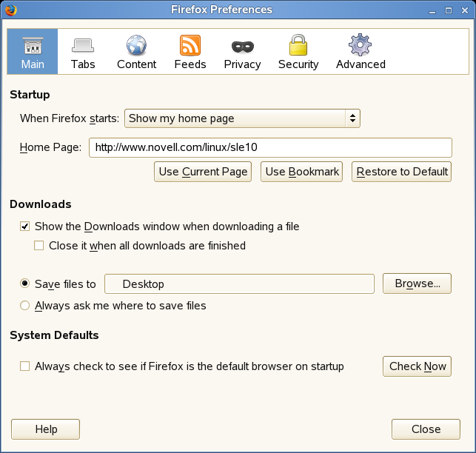The width and height of the screenshot is (476, 453).
Task: Uncheck Show the Downloads window checkbox
Action: [x=25, y=226]
